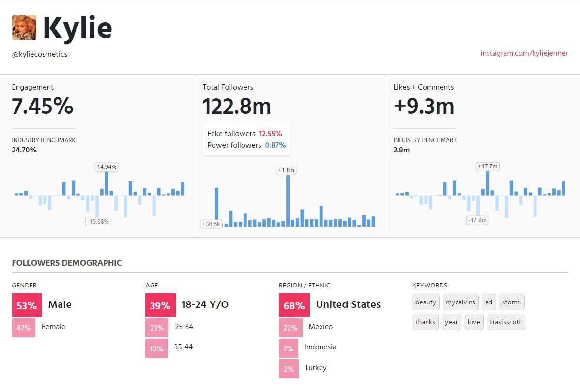Click the thanks keyword tag
Image resolution: width=580 pixels, height=392 pixels.
coord(426,322)
